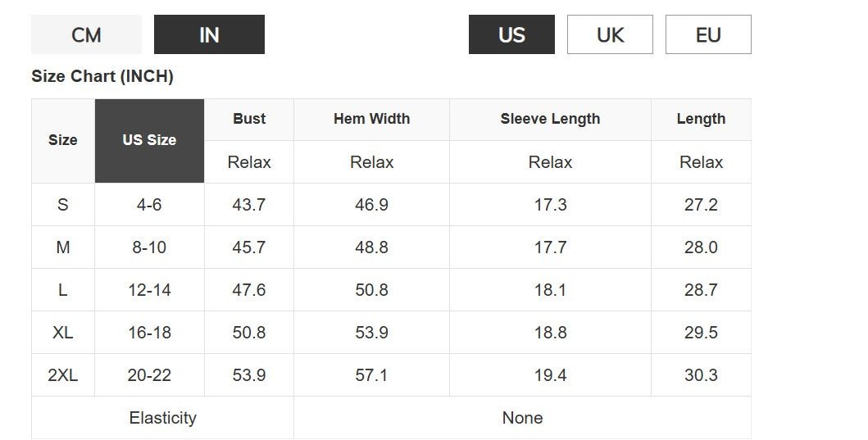
Task: Click the Elasticity row label
Action: [163, 417]
